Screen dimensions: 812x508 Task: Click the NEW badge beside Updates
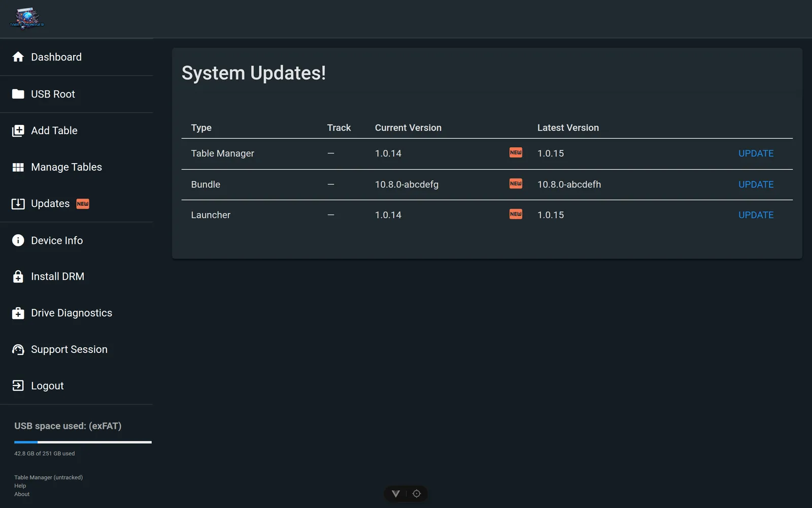(83, 204)
